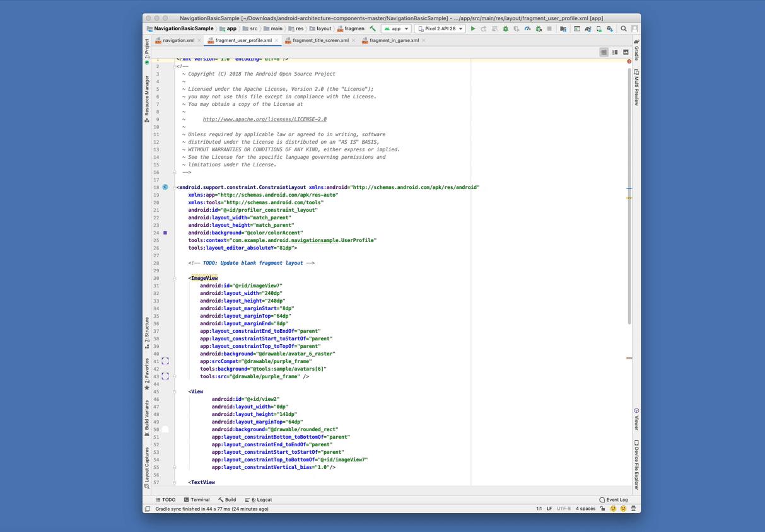Collapse the ImageView tag fold on line 30
Image resolution: width=765 pixels, height=532 pixels.
175,278
